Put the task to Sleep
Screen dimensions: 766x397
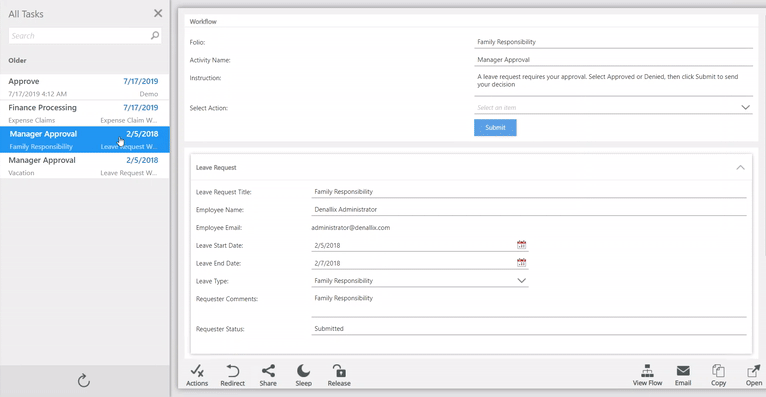pyautogui.click(x=303, y=375)
